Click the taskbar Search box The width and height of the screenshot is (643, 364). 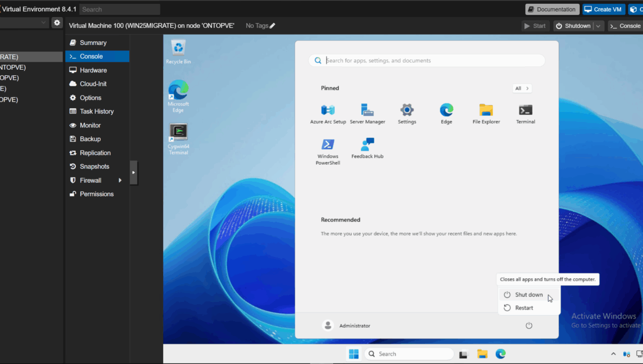(x=409, y=354)
